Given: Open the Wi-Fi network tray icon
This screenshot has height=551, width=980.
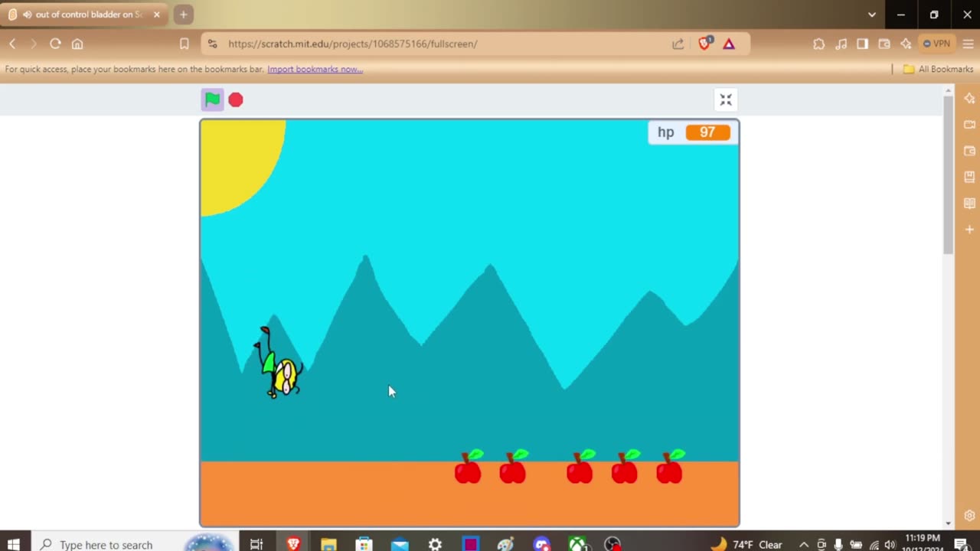Looking at the screenshot, I should pos(874,544).
